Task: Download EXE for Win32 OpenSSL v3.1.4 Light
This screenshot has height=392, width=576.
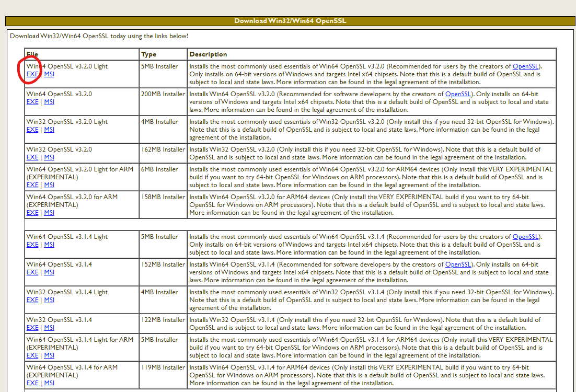Action: pos(32,300)
